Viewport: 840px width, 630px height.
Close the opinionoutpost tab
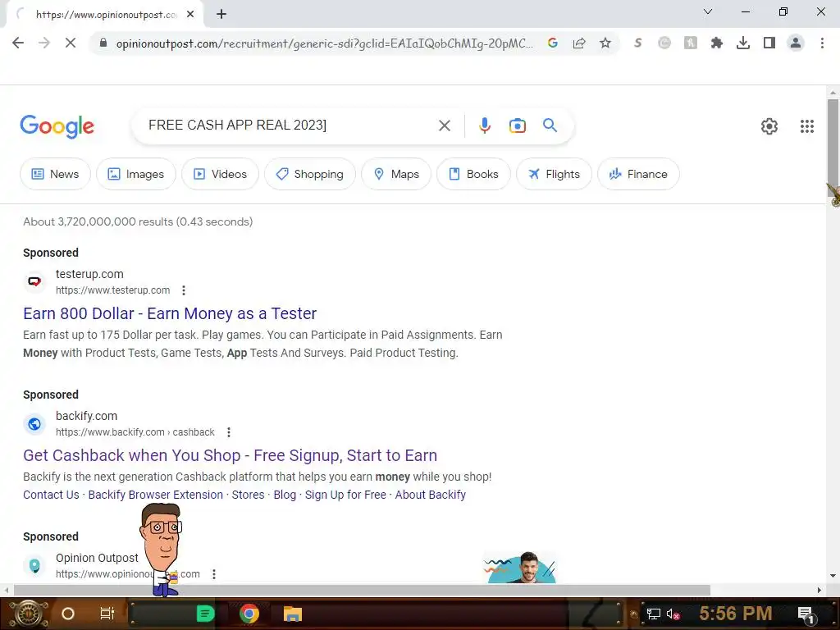coord(190,15)
